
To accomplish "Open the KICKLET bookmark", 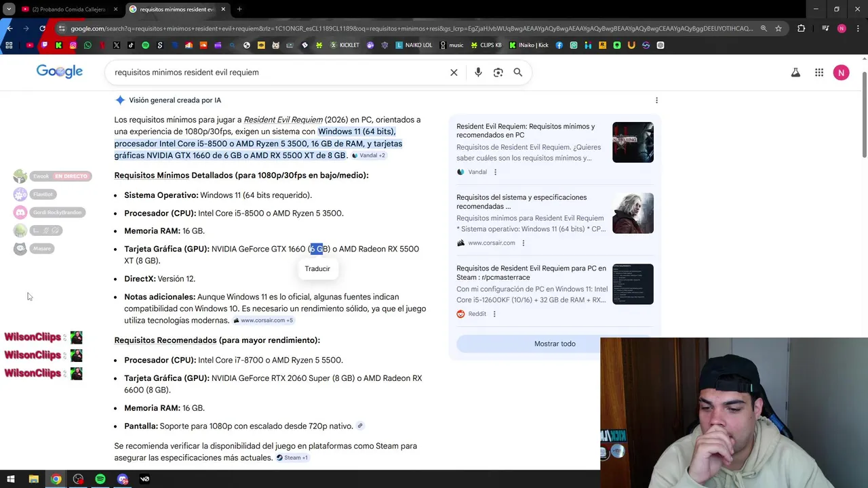I will pyautogui.click(x=344, y=45).
